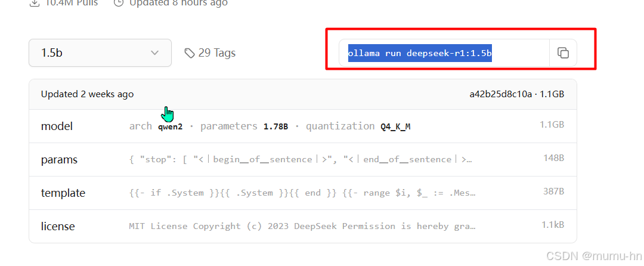Copy the ollama run command
This screenshot has height=266, width=644.
click(x=563, y=52)
